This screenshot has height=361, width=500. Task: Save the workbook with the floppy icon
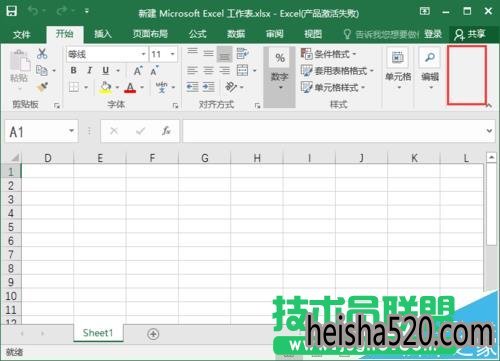(x=12, y=11)
